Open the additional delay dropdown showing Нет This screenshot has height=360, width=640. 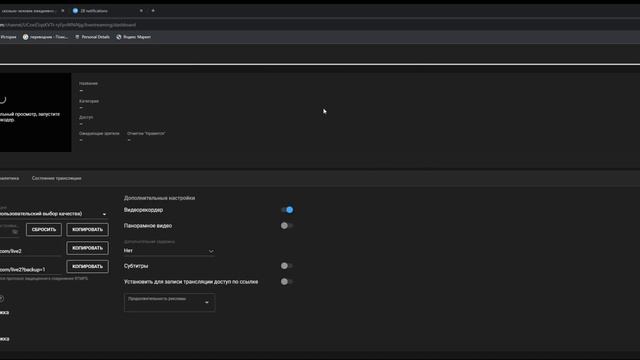pos(169,251)
